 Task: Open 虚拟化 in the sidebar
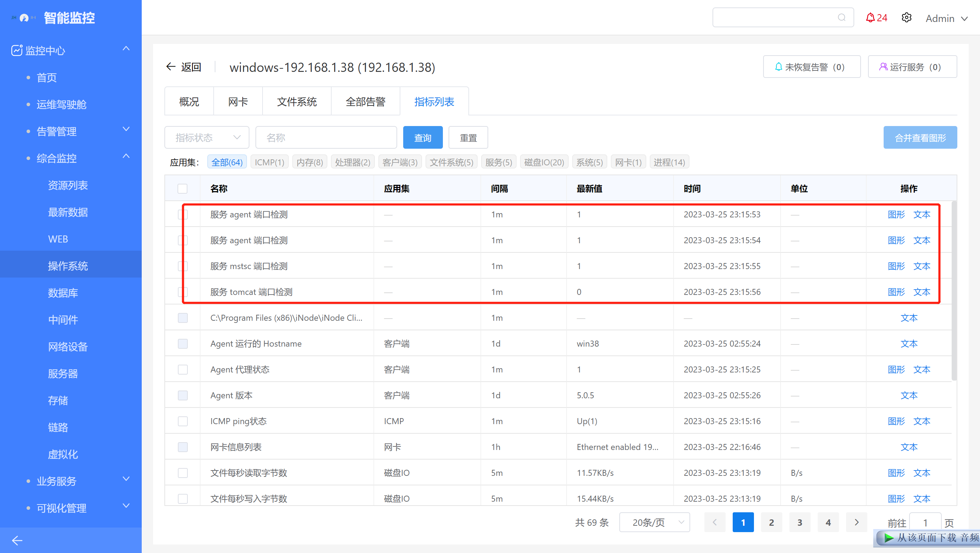pos(63,454)
